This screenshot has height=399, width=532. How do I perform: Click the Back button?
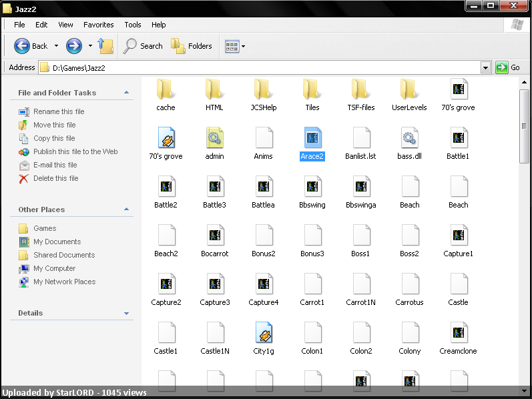[31, 46]
